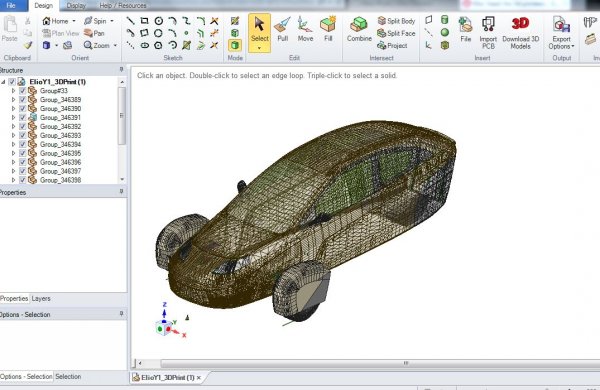Insert a File
This screenshot has width=600, height=390.
point(465,29)
